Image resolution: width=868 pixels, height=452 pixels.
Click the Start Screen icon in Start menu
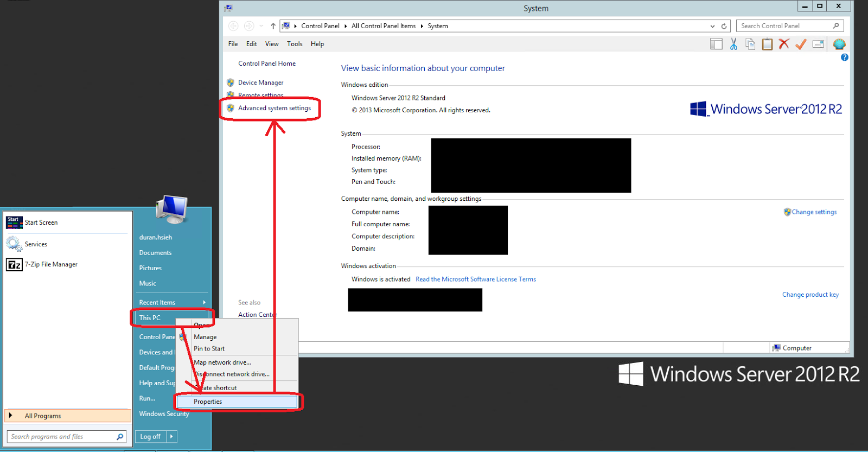point(14,222)
